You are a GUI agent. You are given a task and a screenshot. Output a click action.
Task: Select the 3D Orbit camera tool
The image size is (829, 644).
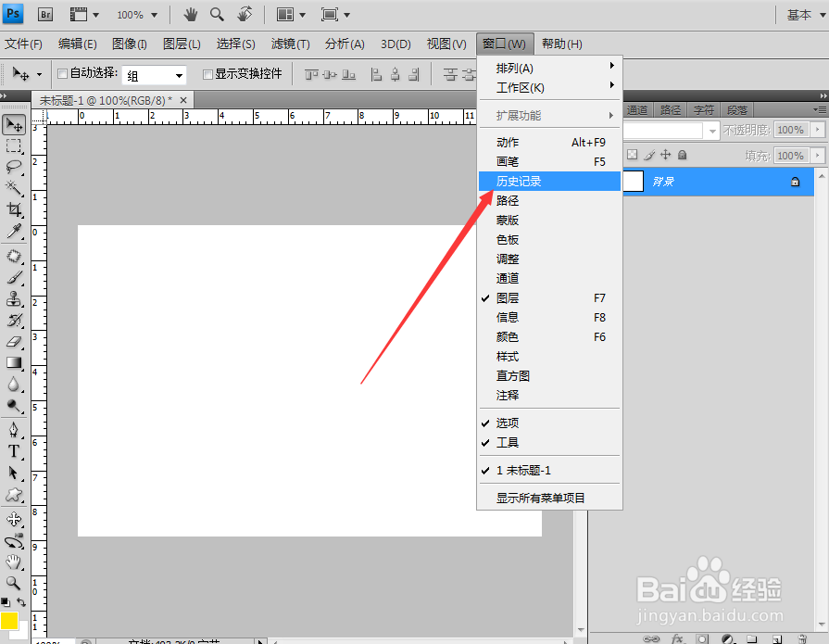click(x=14, y=541)
